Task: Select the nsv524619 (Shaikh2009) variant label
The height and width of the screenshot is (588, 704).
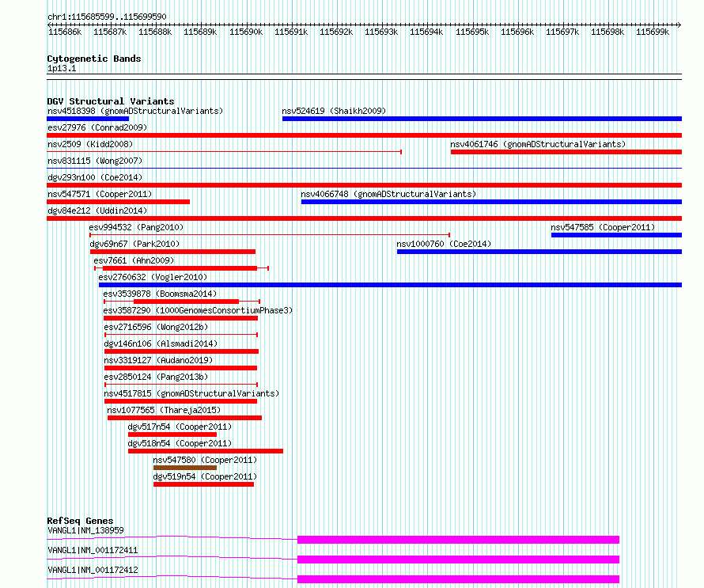Action: 334,111
